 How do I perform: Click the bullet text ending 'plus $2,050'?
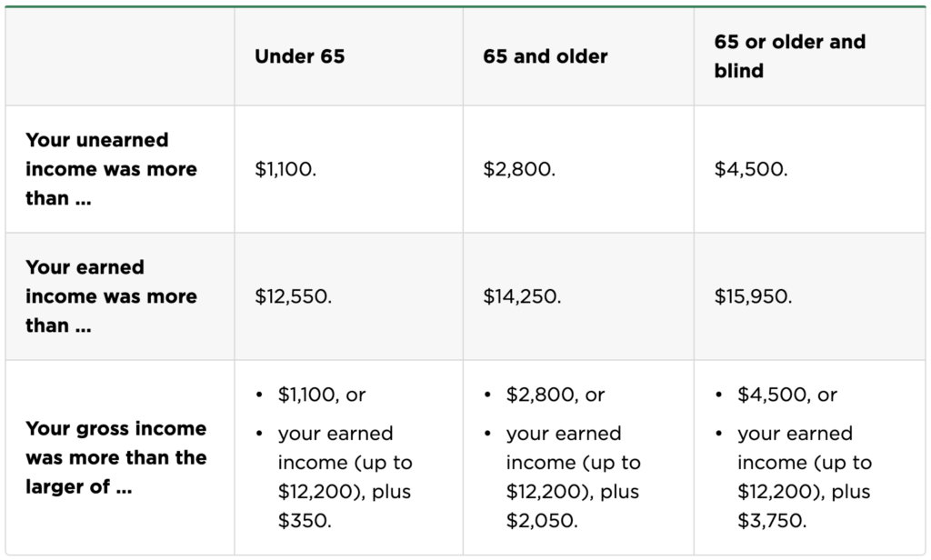(x=574, y=477)
